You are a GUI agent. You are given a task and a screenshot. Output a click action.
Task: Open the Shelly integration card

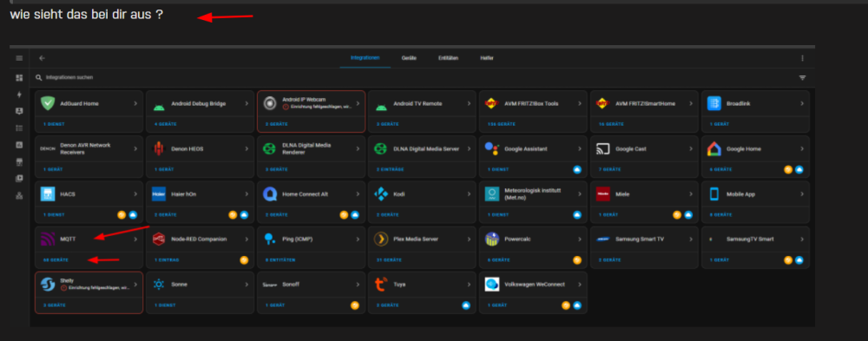89,292
